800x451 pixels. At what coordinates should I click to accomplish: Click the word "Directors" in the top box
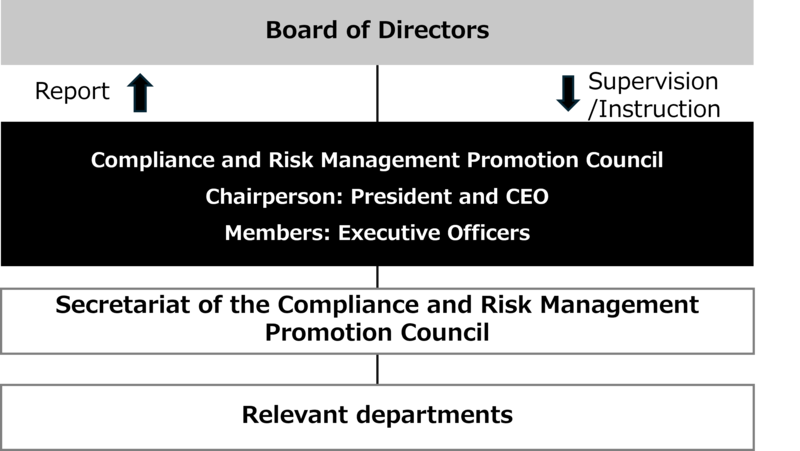434,30
